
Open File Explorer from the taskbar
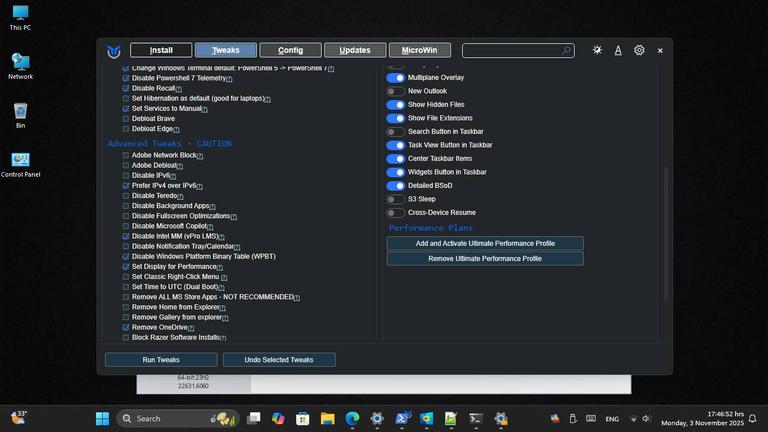pyautogui.click(x=328, y=418)
